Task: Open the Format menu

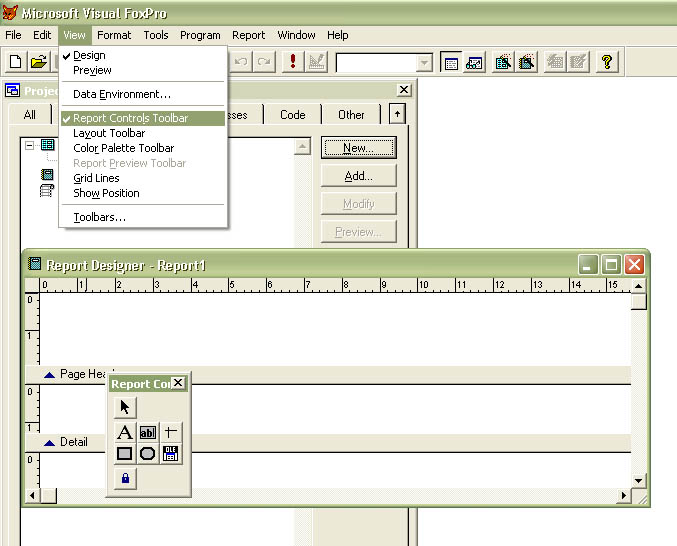Action: [114, 35]
